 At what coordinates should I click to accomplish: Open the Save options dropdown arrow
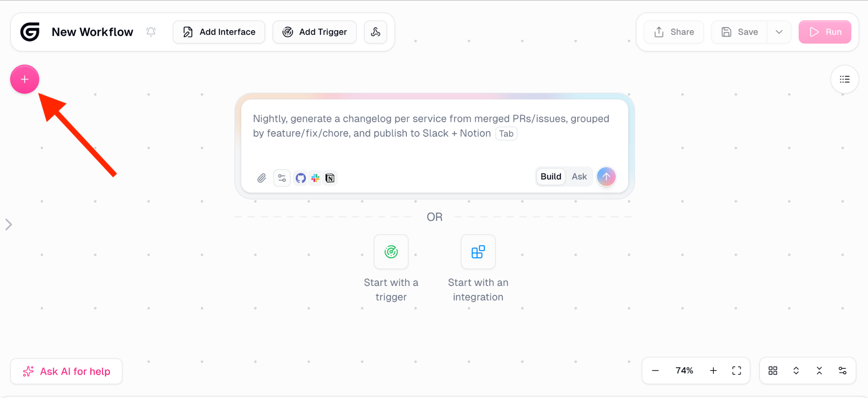tap(779, 32)
